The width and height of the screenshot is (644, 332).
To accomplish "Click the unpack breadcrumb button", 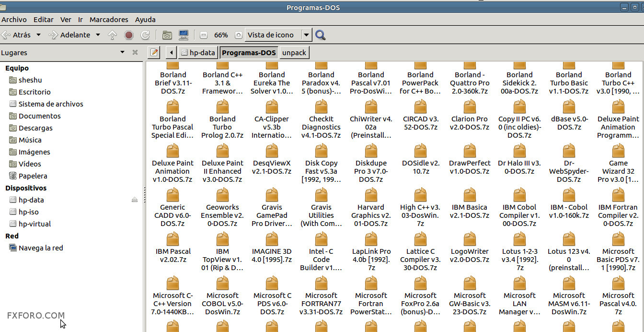I will [294, 52].
